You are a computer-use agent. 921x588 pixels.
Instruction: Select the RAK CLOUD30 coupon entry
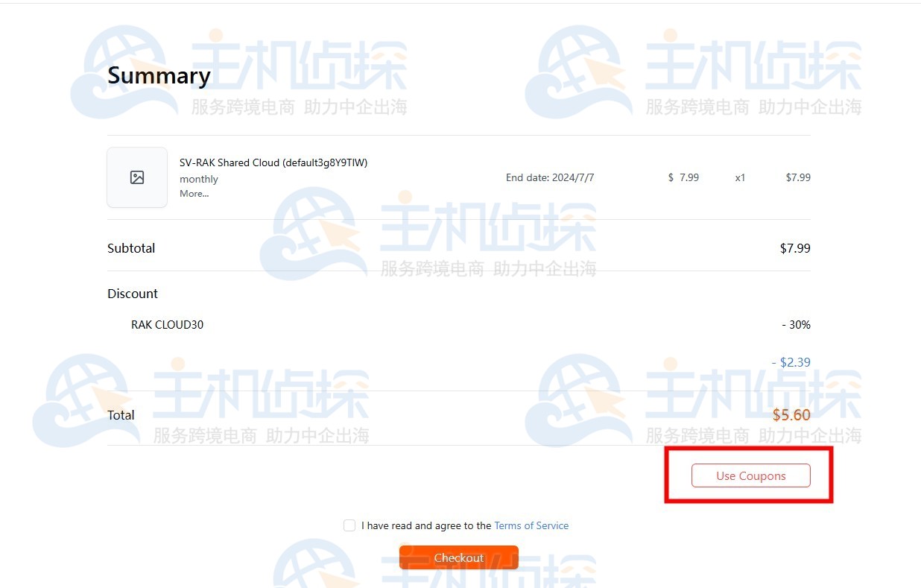[x=167, y=324]
